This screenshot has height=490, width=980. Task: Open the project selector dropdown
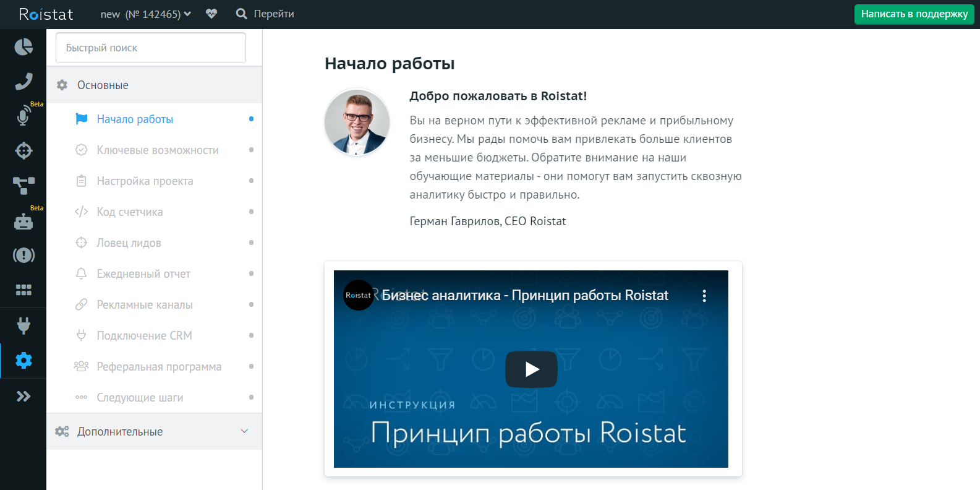pyautogui.click(x=146, y=14)
